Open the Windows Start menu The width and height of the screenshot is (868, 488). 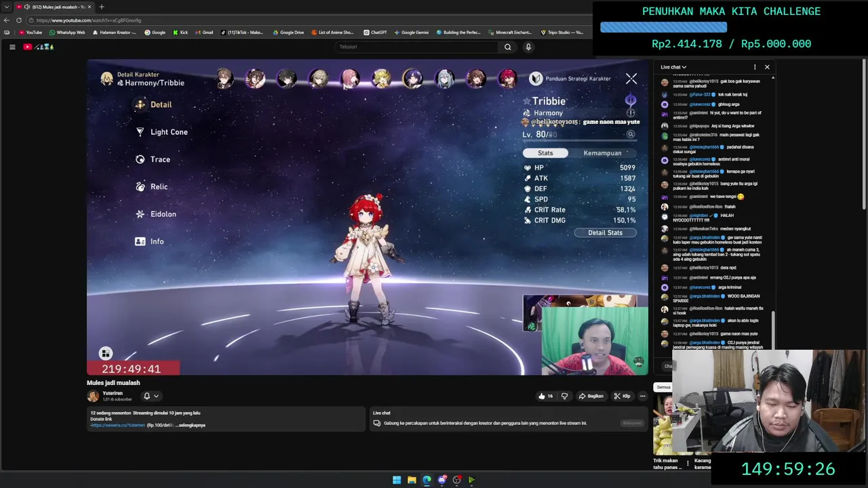[397, 480]
